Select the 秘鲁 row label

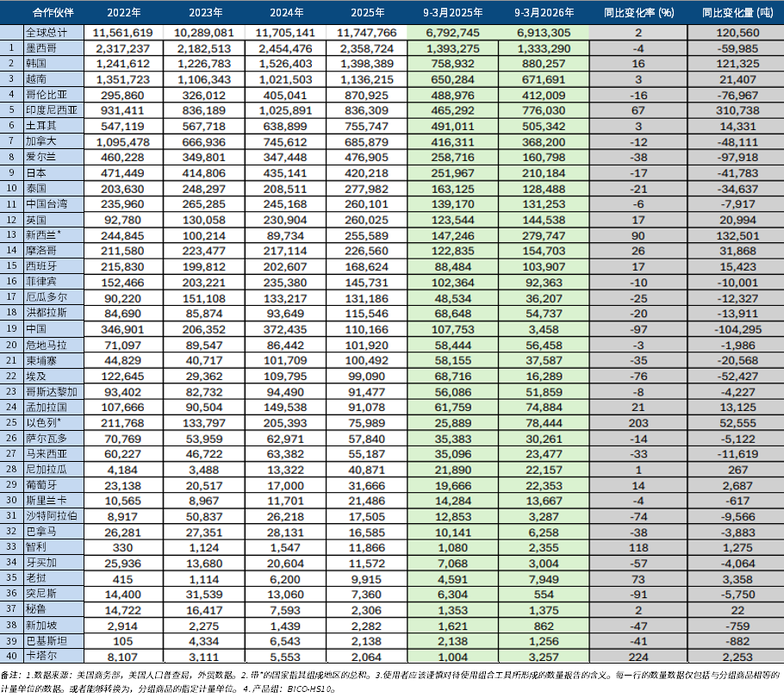tap(36, 609)
